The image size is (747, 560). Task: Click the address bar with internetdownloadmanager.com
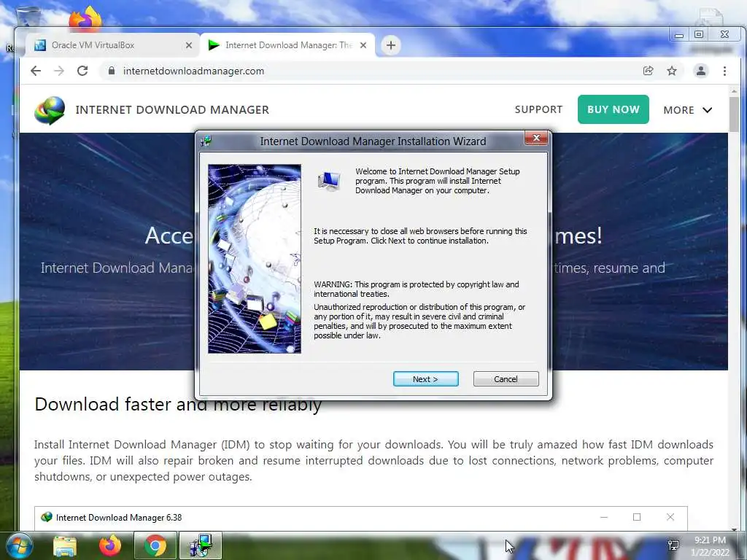371,71
